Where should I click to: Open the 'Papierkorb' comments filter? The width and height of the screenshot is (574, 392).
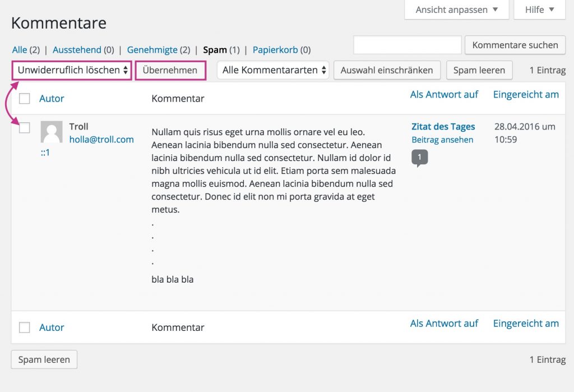point(275,50)
